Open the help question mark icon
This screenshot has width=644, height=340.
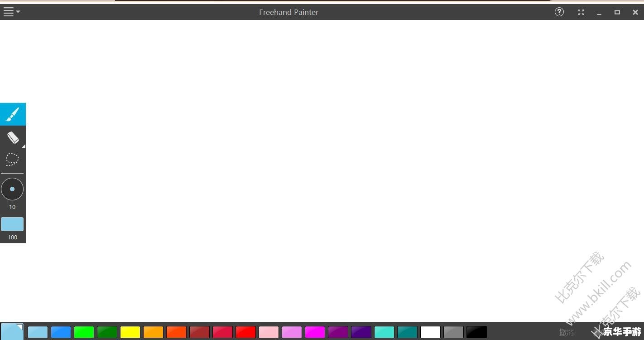(x=559, y=12)
